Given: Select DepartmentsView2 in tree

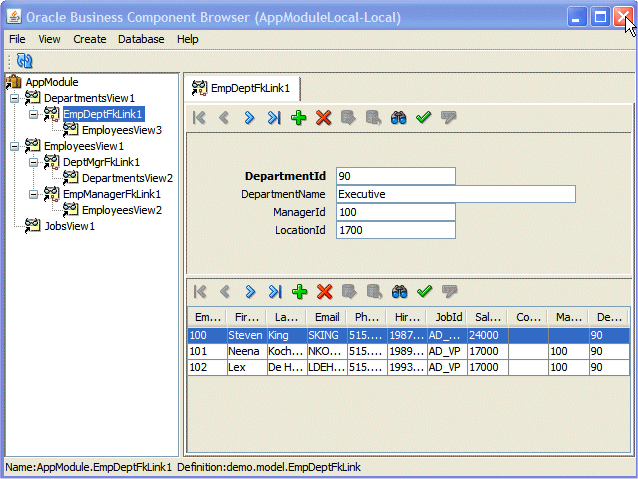Looking at the screenshot, I should 127,178.
